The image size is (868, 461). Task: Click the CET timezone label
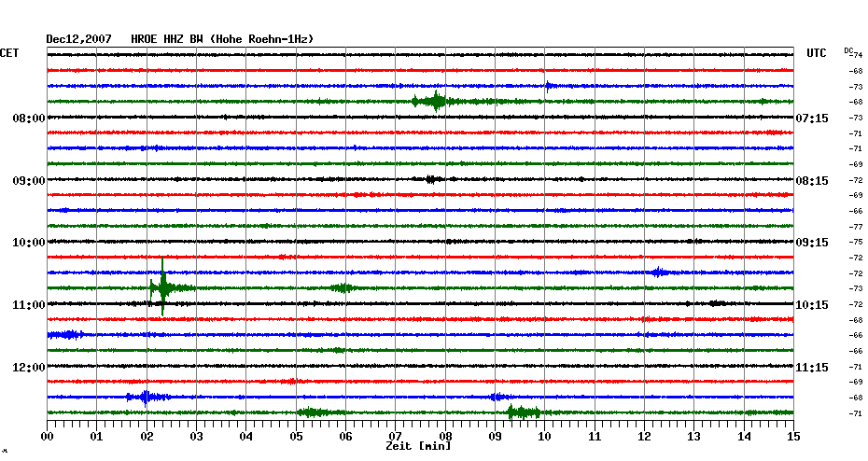9,53
